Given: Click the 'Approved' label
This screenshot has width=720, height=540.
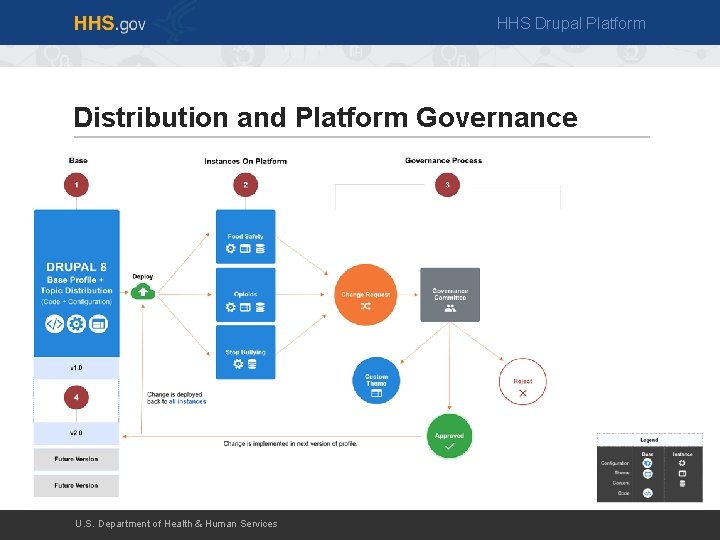Looking at the screenshot, I should 449,436.
